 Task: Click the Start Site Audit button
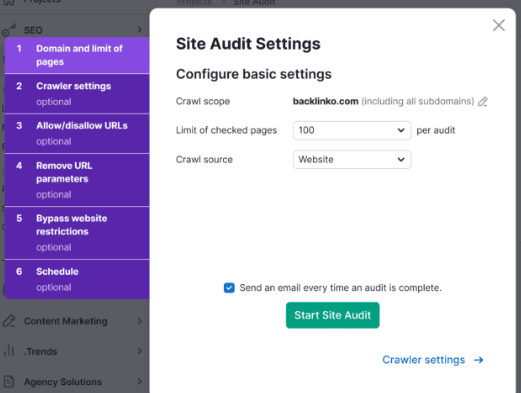pyautogui.click(x=332, y=315)
